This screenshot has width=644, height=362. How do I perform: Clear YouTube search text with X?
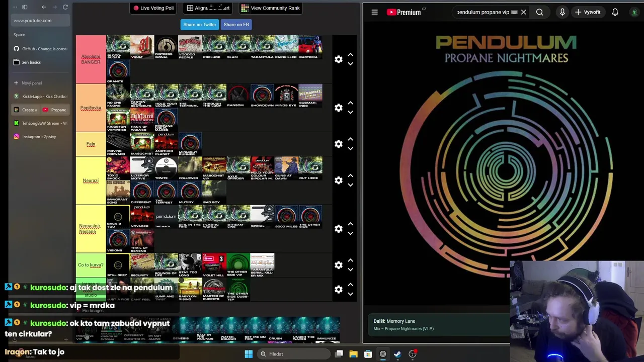[523, 12]
